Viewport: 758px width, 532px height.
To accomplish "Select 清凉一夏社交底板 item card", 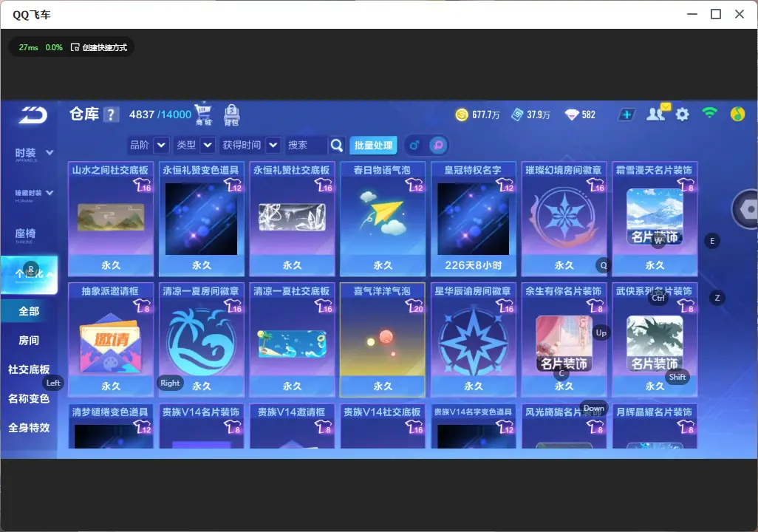I will 292,339.
